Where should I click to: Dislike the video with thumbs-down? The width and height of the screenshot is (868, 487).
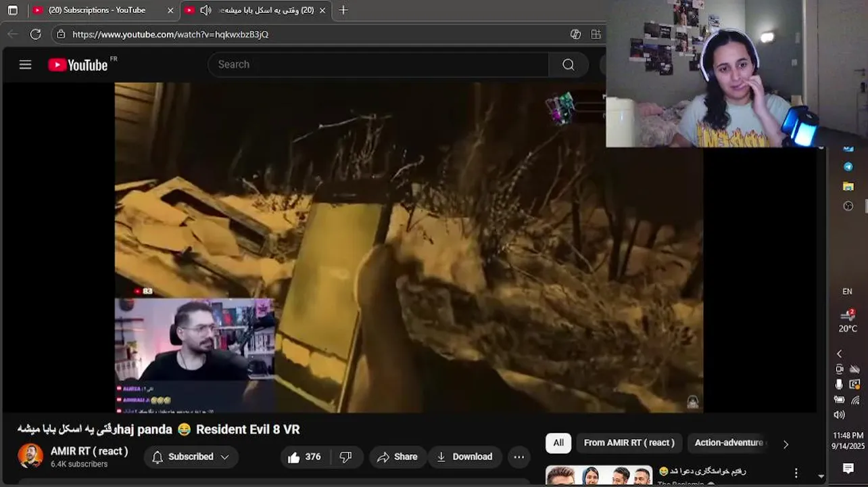(x=346, y=457)
